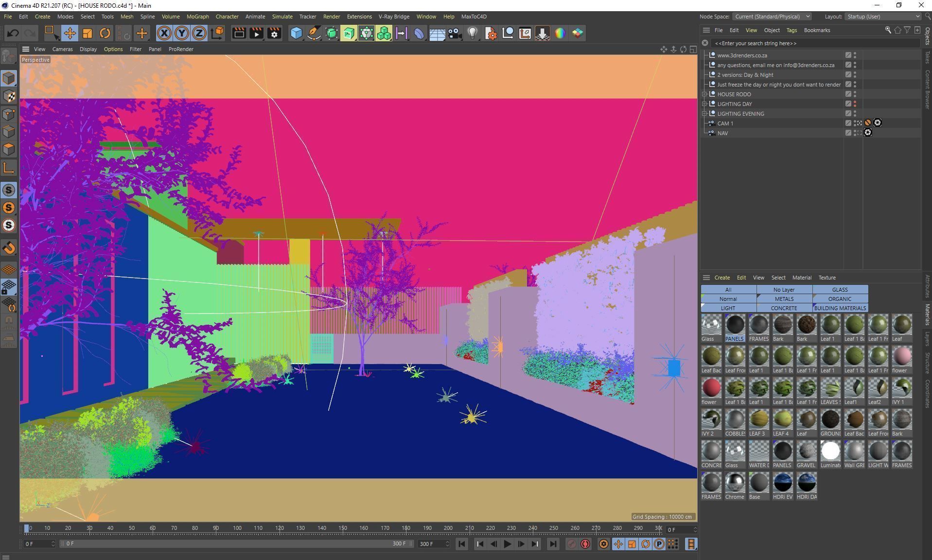
Task: Open Edit Render Settings clapperboard with gear
Action: click(x=274, y=33)
